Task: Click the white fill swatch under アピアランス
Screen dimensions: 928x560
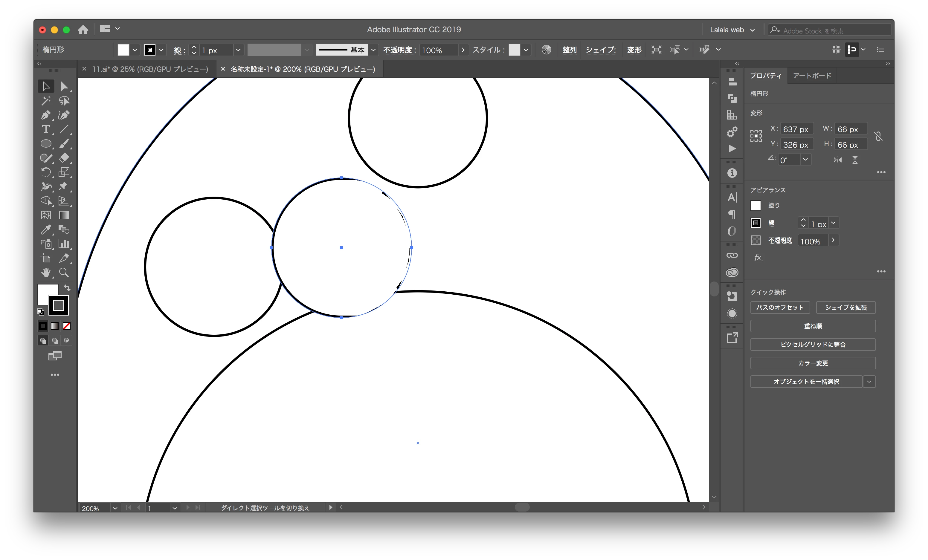Action: coord(755,206)
